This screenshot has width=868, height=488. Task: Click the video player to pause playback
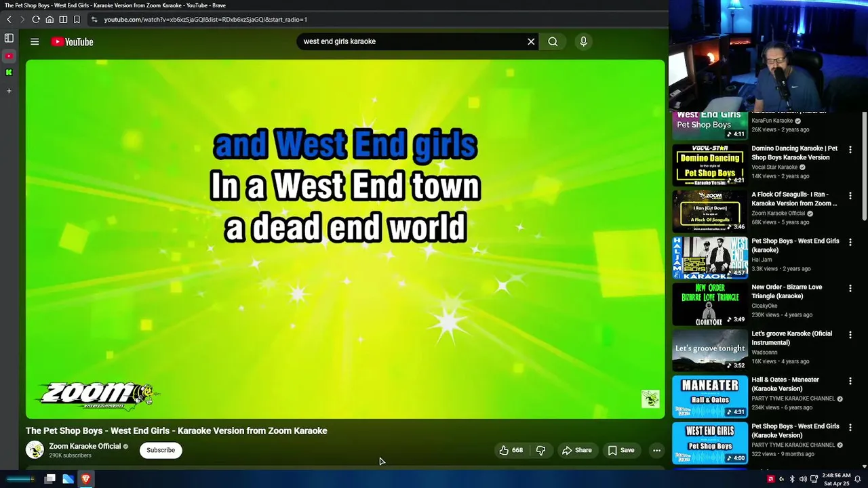coord(345,239)
